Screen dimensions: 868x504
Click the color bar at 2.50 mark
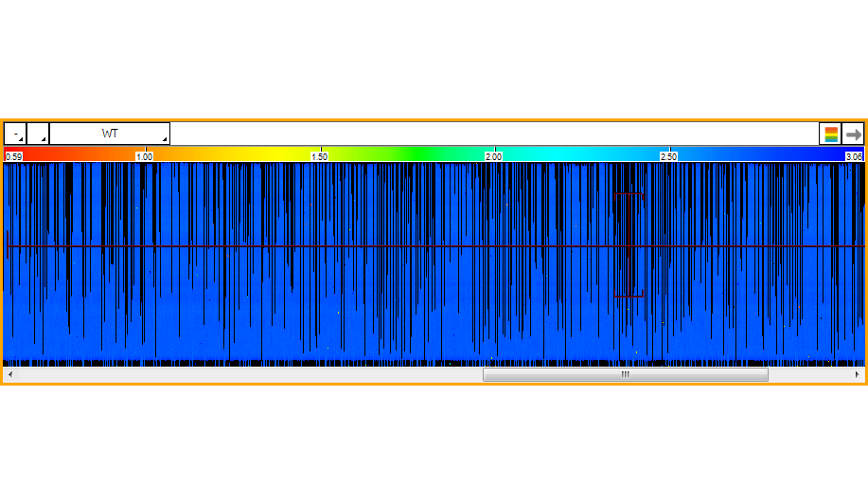pyautogui.click(x=668, y=155)
